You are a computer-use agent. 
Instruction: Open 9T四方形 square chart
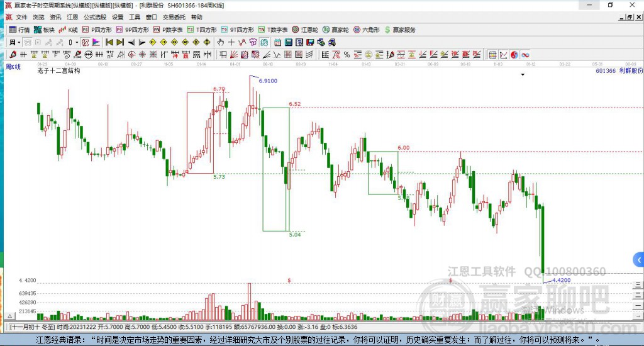[x=237, y=30]
